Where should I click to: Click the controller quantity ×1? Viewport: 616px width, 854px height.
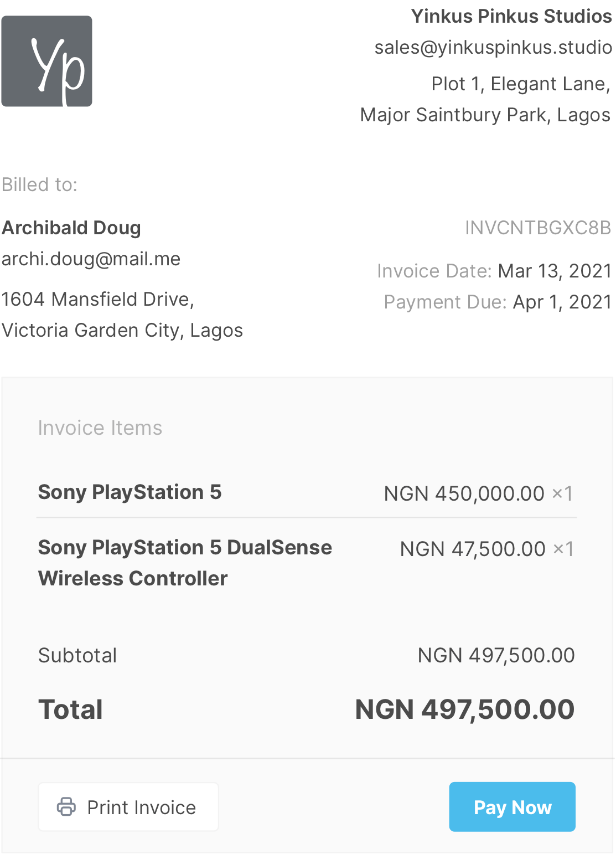[563, 549]
